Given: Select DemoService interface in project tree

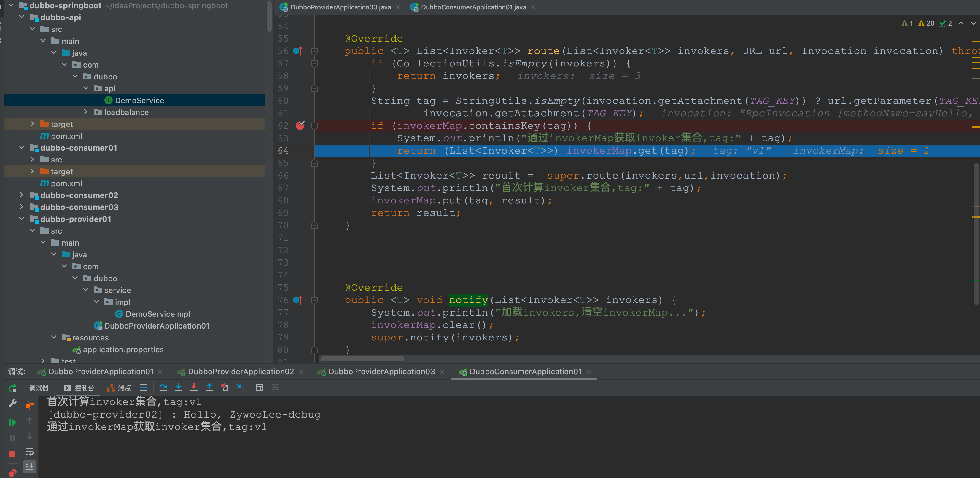Looking at the screenshot, I should coord(134,101).
